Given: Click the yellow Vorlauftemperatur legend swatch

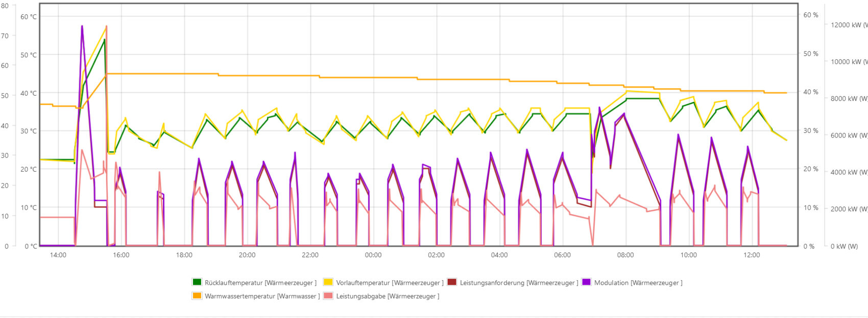Looking at the screenshot, I should click(x=328, y=282).
